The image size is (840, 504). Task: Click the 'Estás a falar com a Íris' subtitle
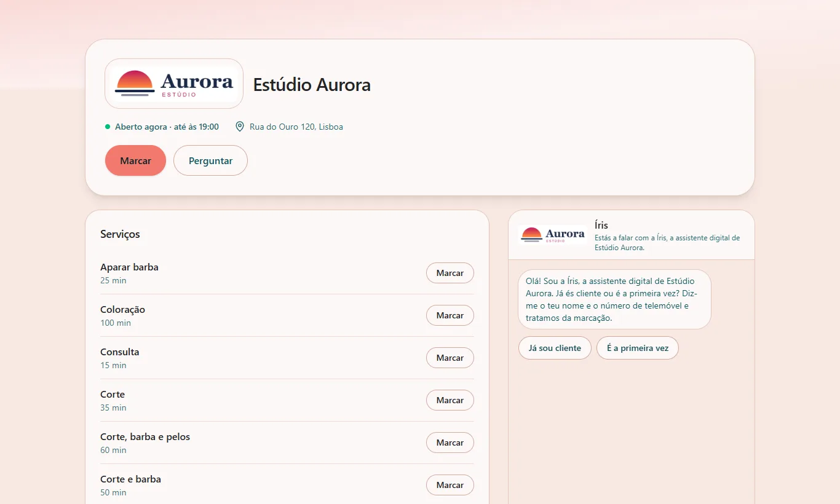tap(667, 242)
